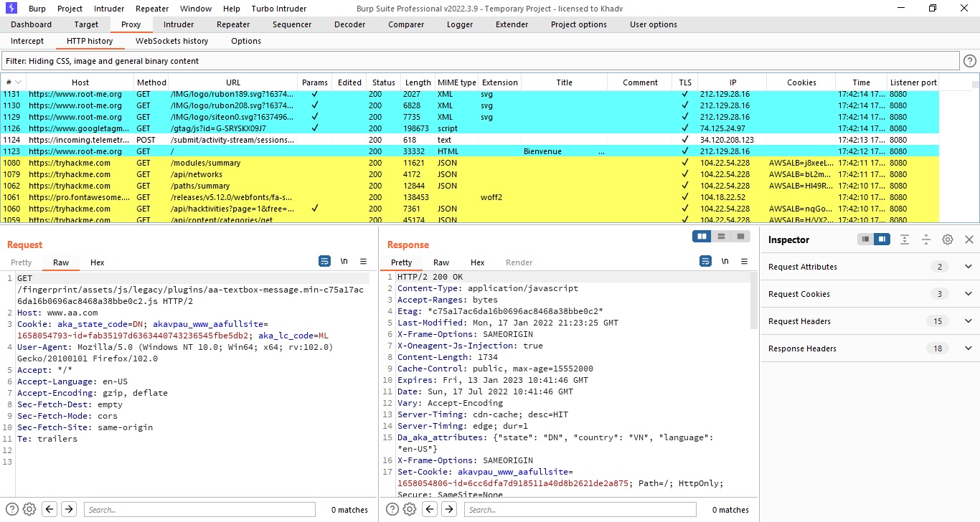980x522 pixels.
Task: Open filter help question mark icon
Action: [x=970, y=61]
